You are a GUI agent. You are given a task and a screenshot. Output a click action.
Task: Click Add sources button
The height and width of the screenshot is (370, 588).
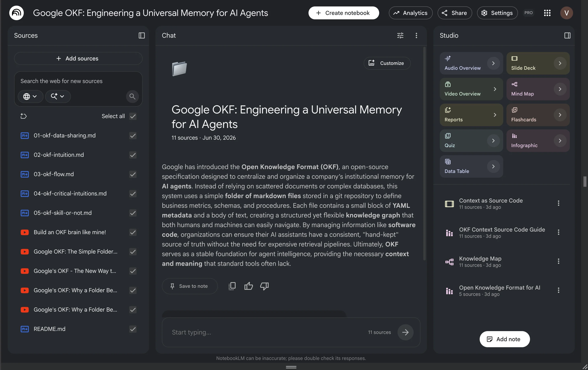[x=78, y=58]
